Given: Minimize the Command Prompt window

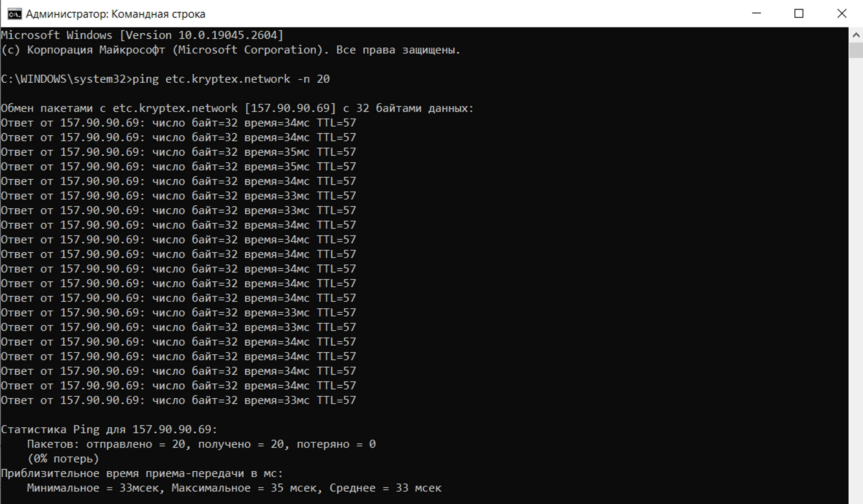Looking at the screenshot, I should tap(756, 13).
